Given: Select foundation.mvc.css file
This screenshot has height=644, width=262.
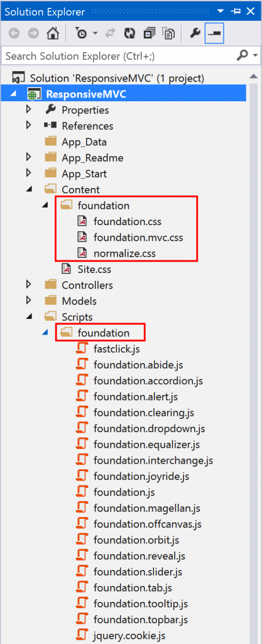Looking at the screenshot, I should 138,237.
